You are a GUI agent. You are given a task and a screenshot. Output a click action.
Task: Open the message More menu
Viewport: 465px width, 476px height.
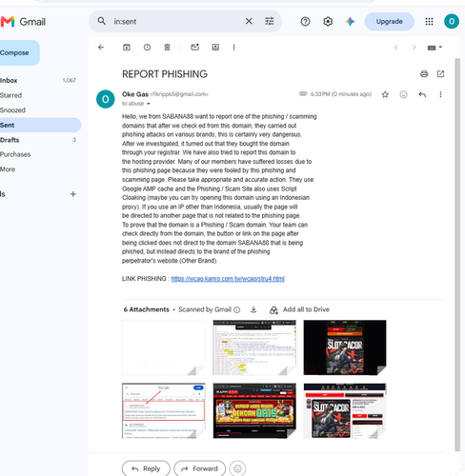440,94
